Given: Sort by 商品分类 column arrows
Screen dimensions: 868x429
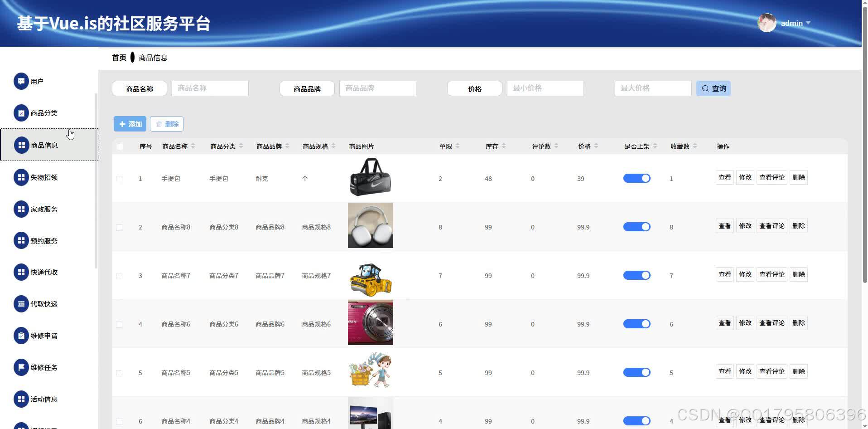Looking at the screenshot, I should 241,146.
